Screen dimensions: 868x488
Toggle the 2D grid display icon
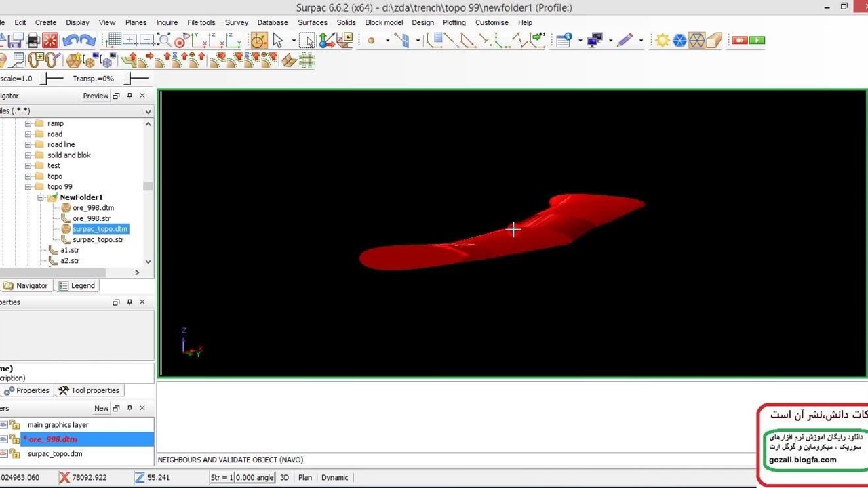click(114, 41)
